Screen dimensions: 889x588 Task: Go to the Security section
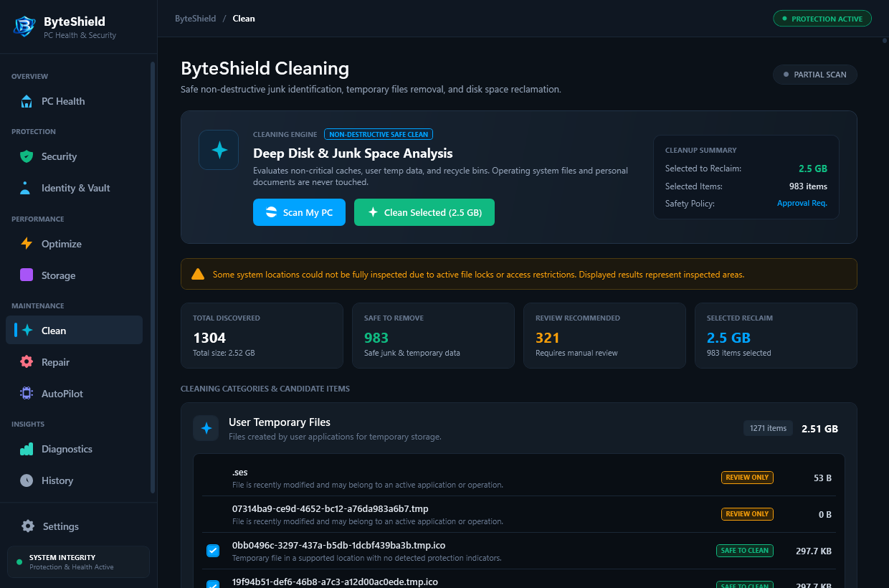74,156
